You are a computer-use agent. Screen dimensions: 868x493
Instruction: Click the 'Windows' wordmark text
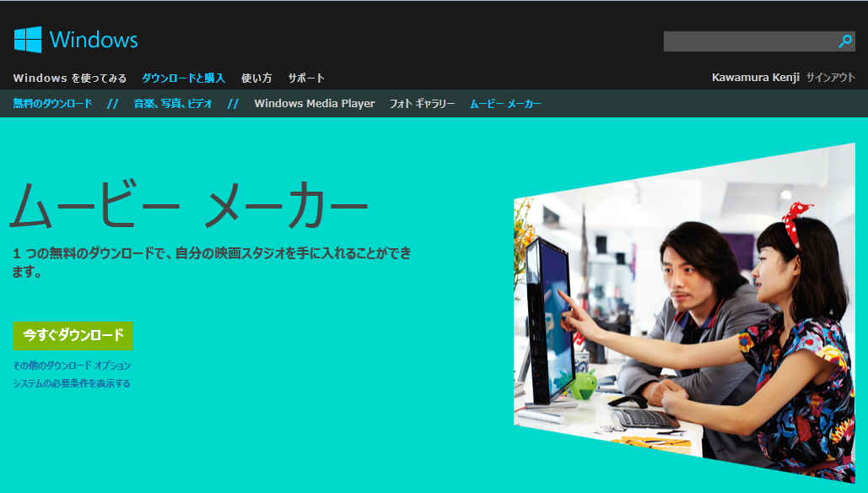point(94,40)
